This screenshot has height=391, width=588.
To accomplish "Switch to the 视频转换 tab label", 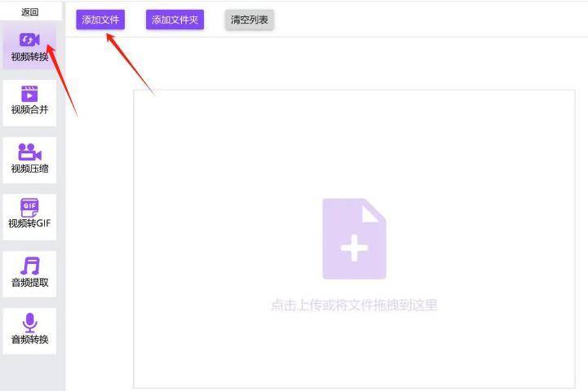I will tap(29, 57).
